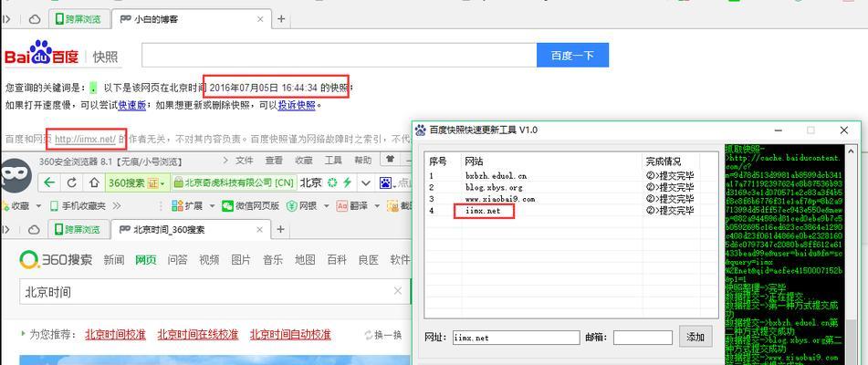Click the 360搜索 logo

tap(56, 259)
